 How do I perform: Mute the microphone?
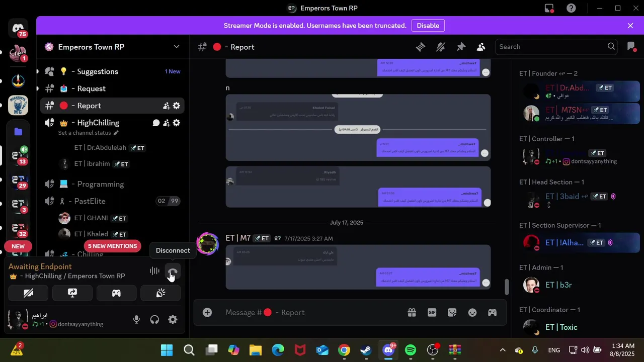[x=136, y=320]
